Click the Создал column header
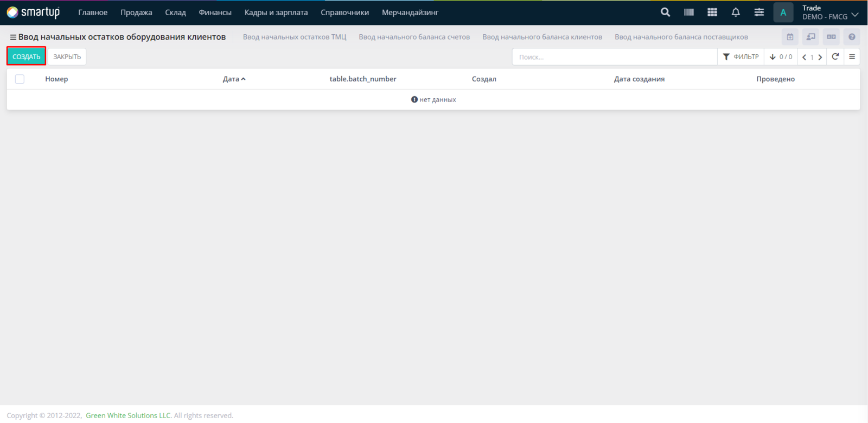 click(x=484, y=79)
